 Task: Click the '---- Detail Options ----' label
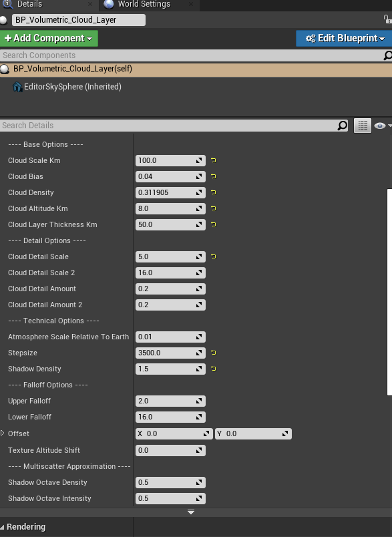47,240
